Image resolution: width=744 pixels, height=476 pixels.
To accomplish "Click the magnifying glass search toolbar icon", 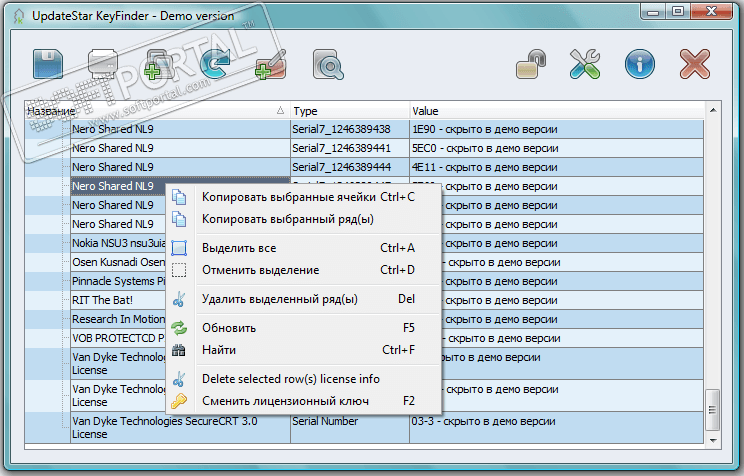I will 327,66.
